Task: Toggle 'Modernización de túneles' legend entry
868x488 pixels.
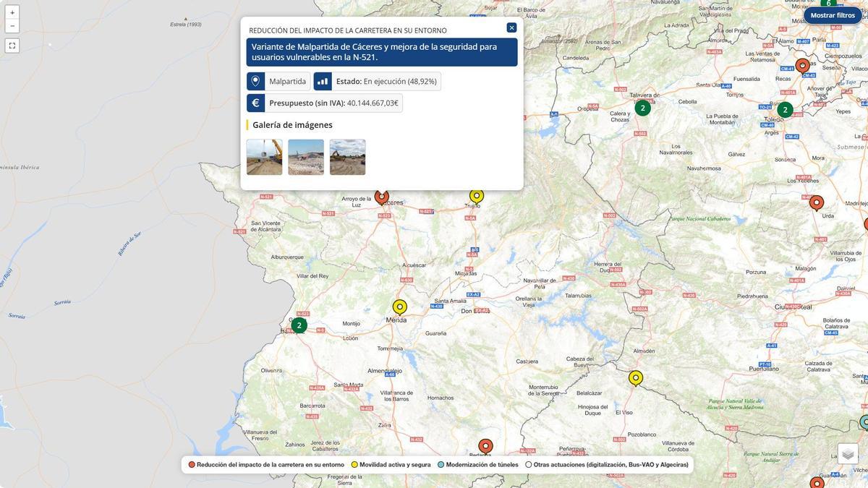Action: [478, 465]
